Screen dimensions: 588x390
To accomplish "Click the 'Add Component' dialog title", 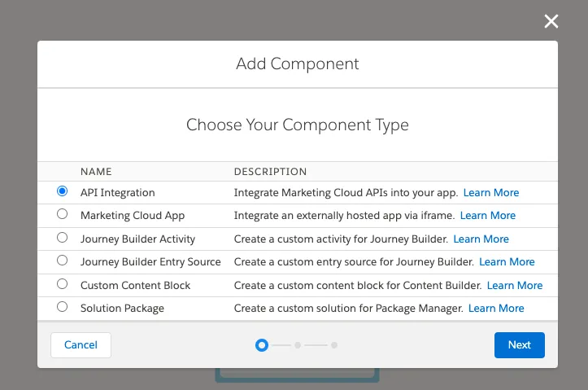I will 298,64.
